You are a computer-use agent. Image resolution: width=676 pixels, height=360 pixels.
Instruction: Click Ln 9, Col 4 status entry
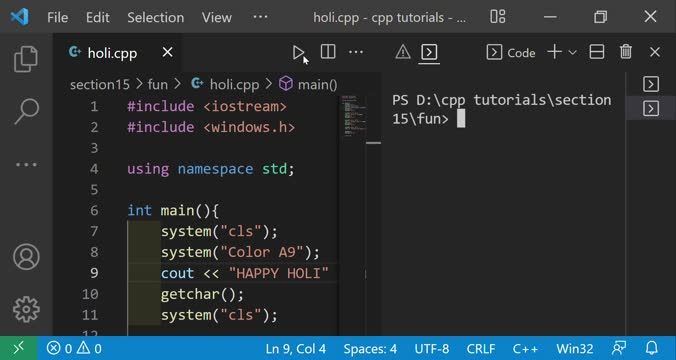[x=296, y=348]
